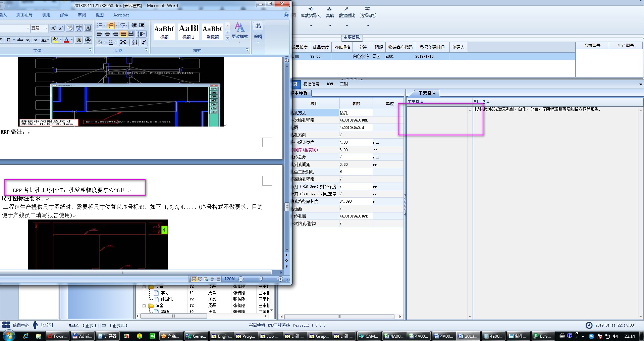Expand the styles gallery more arrow
The width and height of the screenshot is (644, 341).
click(x=227, y=38)
